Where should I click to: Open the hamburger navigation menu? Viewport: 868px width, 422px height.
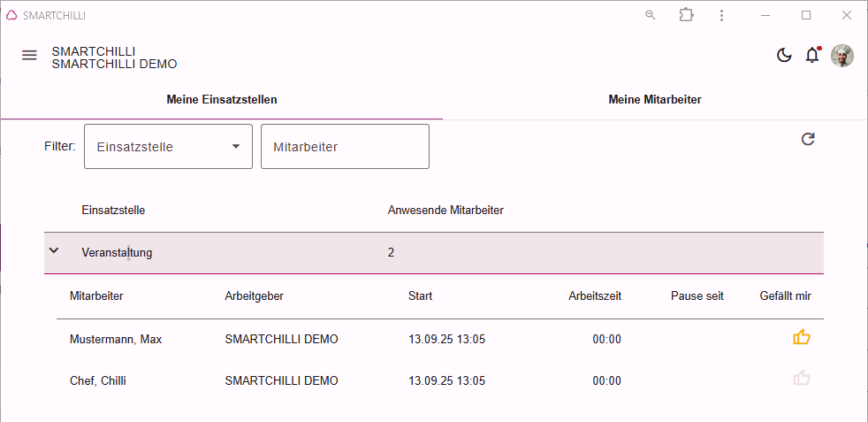tap(29, 56)
